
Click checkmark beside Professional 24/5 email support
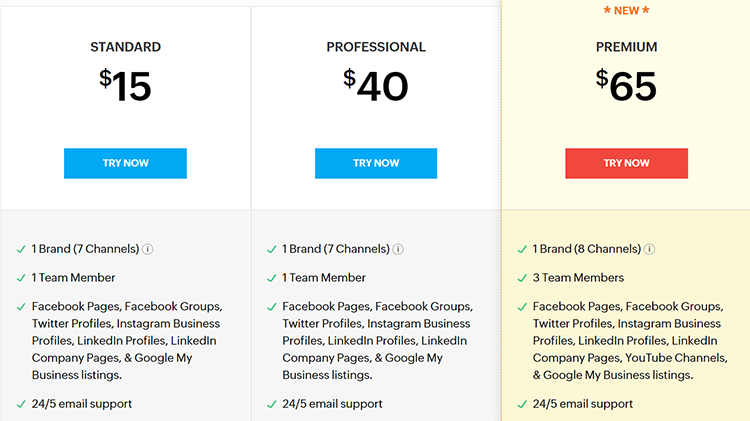272,404
